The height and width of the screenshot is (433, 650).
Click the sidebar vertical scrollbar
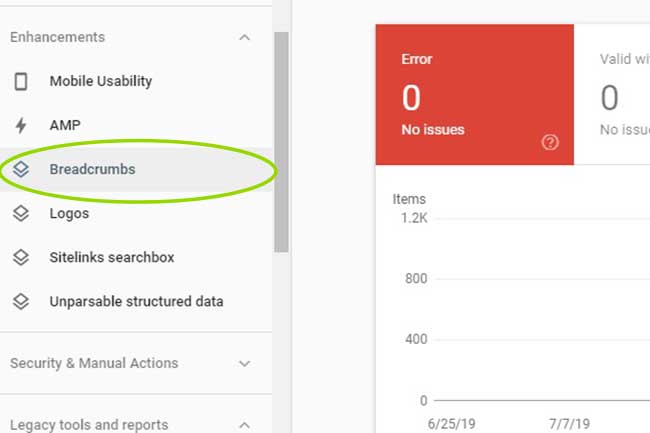click(x=281, y=140)
